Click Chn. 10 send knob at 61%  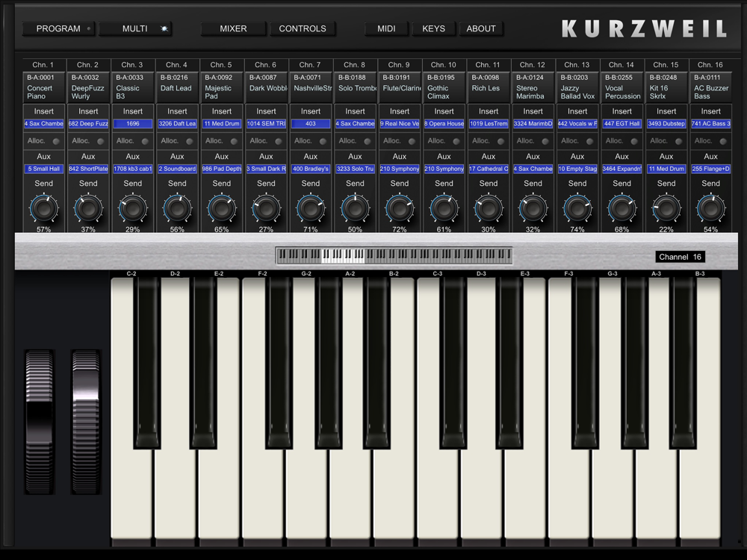(x=444, y=208)
